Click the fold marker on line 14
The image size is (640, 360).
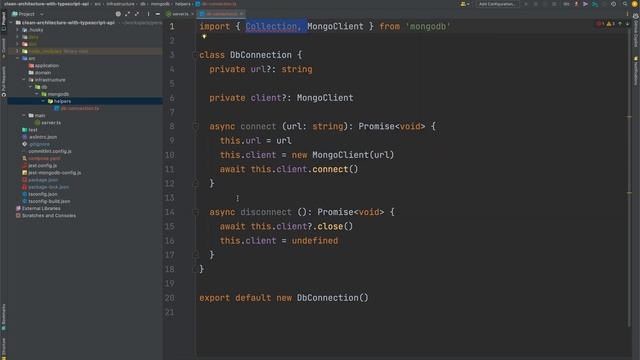click(196, 212)
